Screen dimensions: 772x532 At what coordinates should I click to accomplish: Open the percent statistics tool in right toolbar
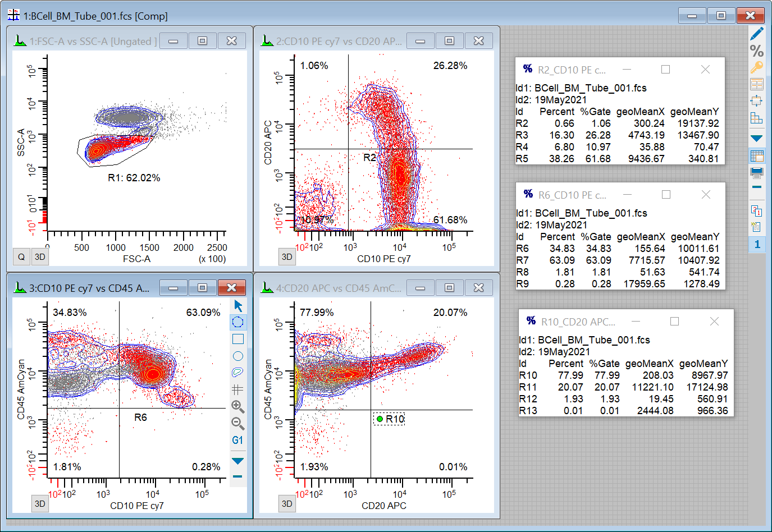(x=757, y=51)
